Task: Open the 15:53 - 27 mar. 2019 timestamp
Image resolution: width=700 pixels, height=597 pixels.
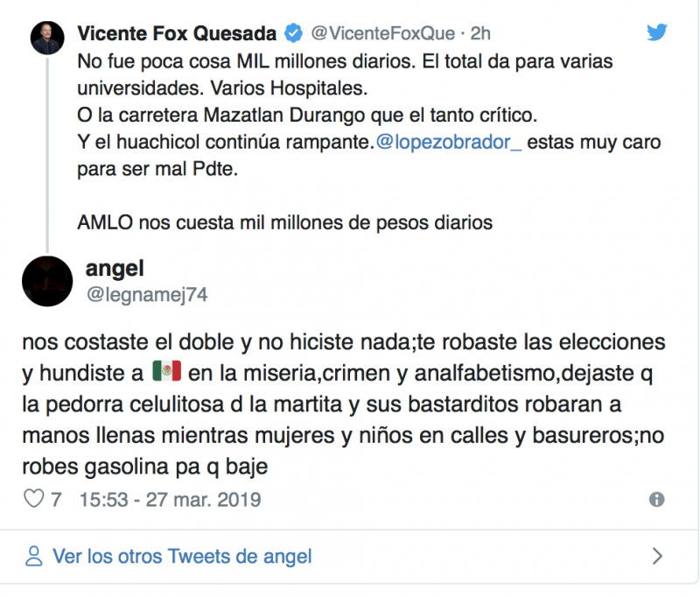Action: [170, 501]
